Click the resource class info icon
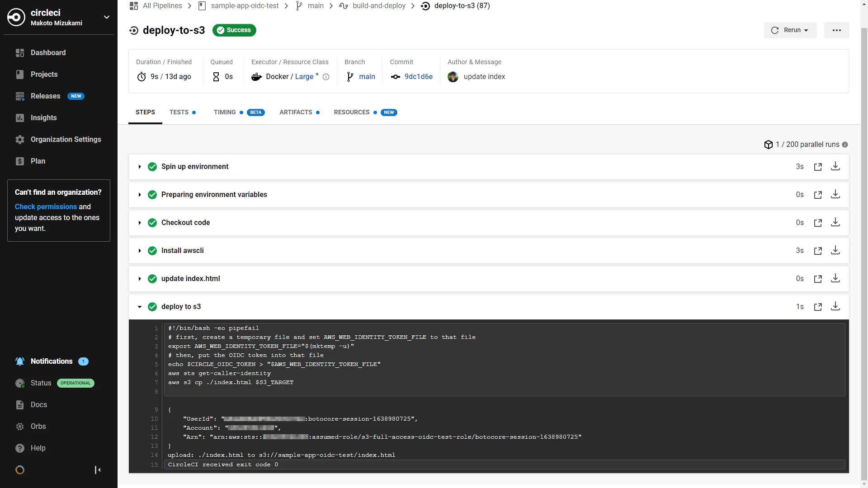The width and height of the screenshot is (868, 488). click(326, 77)
